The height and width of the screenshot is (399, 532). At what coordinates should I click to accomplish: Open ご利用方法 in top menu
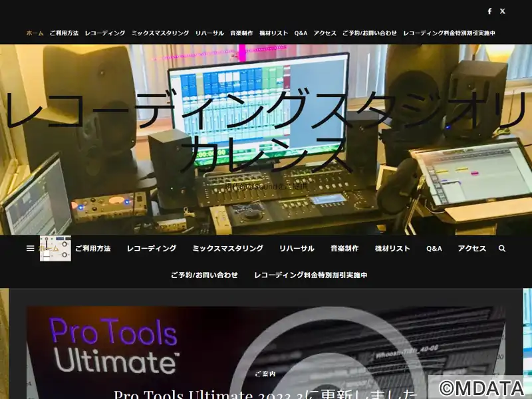(64, 33)
